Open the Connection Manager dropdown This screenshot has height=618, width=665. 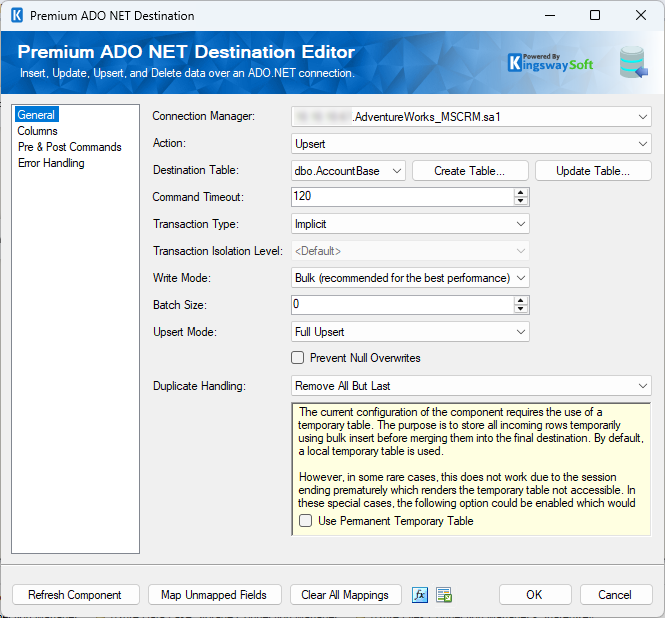coord(471,117)
